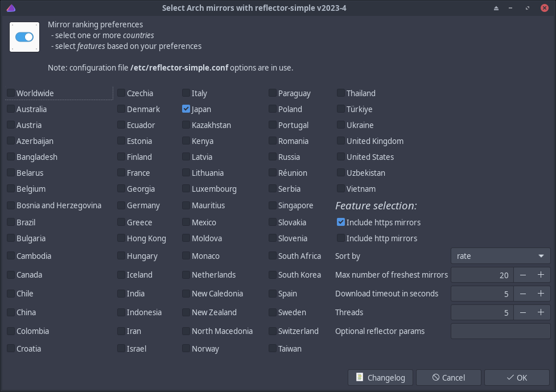Select the Brazil checkbox
The height and width of the screenshot is (392, 556).
tap(11, 222)
